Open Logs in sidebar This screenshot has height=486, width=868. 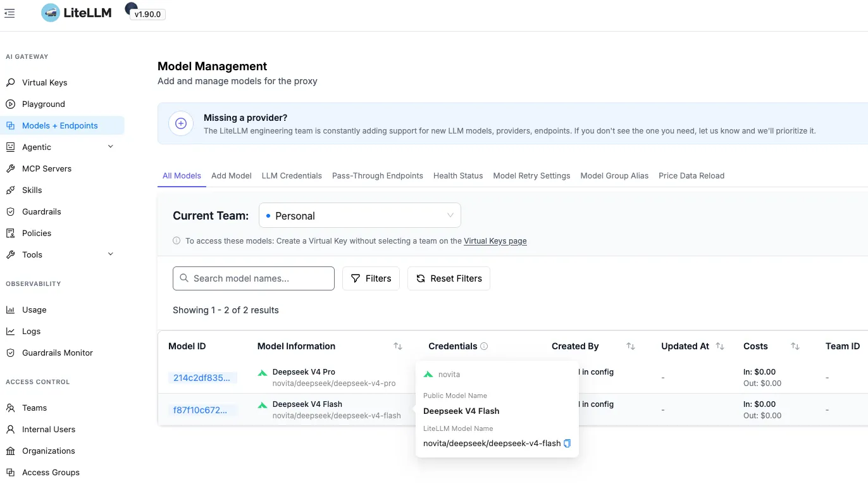[x=31, y=331]
